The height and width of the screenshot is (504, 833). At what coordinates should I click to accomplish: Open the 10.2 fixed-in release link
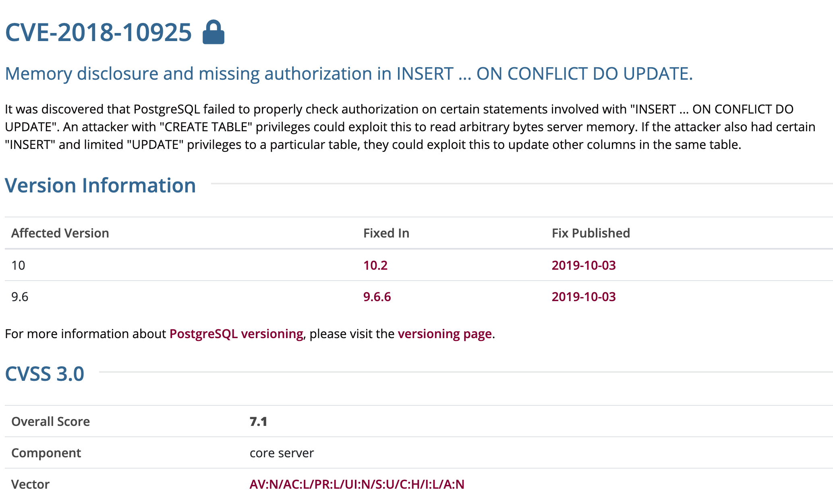[375, 265]
